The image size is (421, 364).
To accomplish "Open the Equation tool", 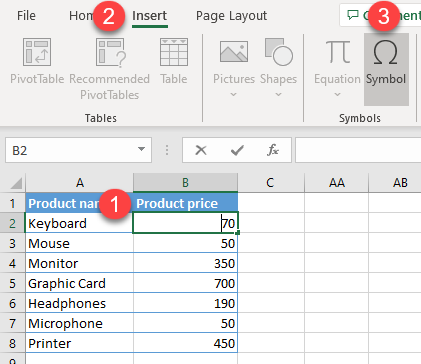I will [337, 68].
